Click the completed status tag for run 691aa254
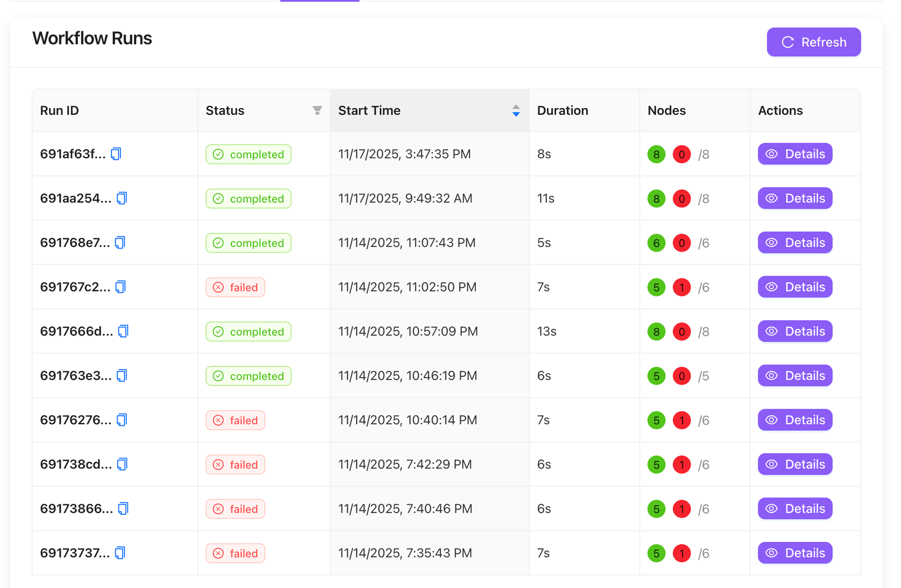901x588 pixels. [248, 199]
